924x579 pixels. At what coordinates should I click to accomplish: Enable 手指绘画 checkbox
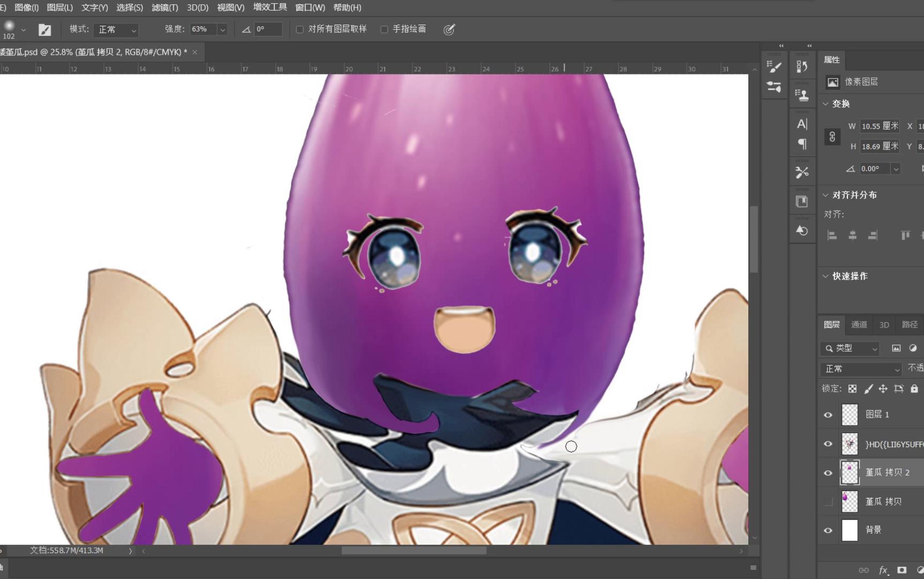coord(384,29)
